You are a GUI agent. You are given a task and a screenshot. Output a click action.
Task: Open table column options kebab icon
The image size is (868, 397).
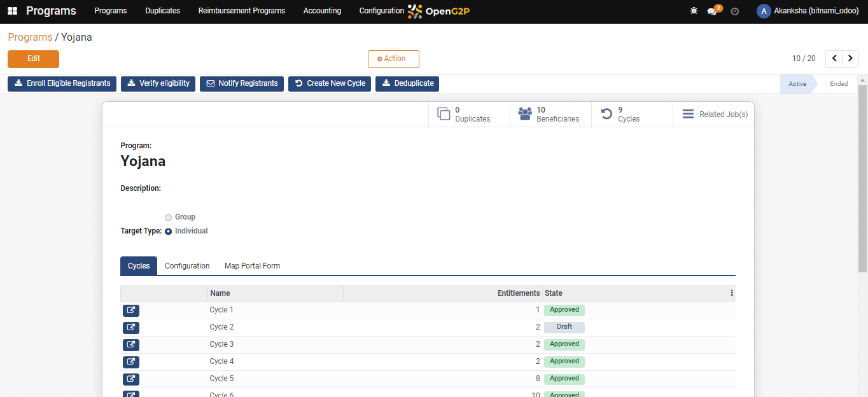click(x=732, y=293)
